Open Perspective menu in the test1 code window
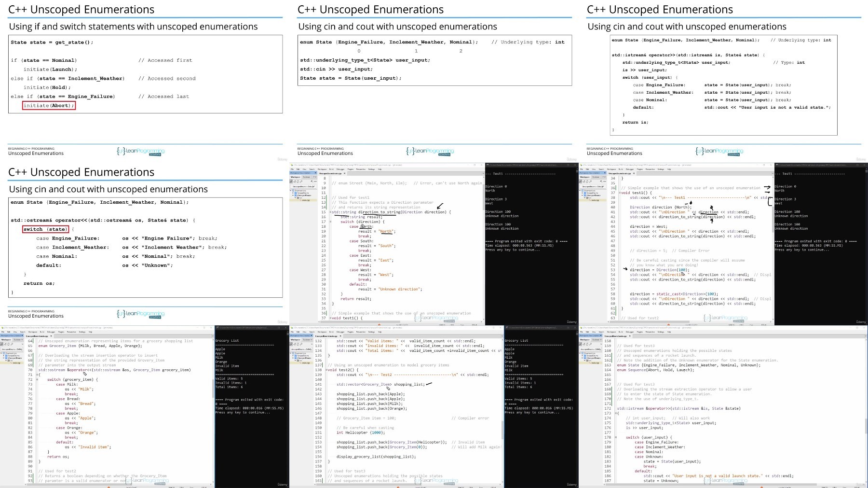 point(650,169)
